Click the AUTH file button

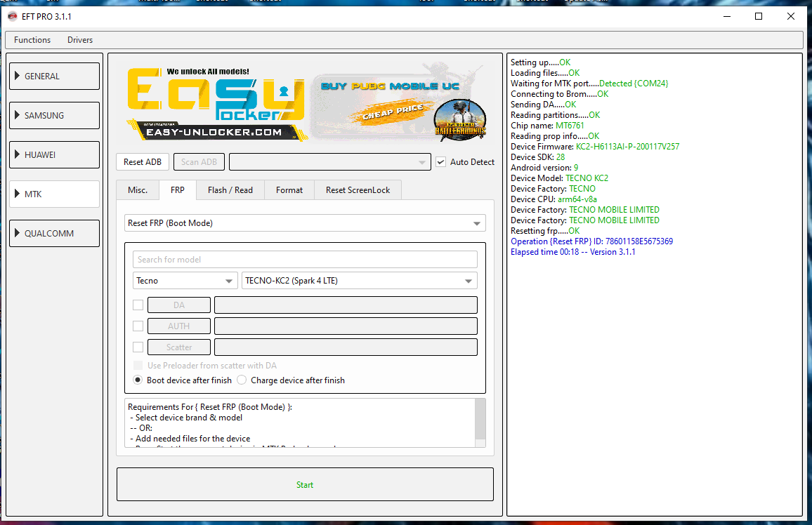[179, 326]
